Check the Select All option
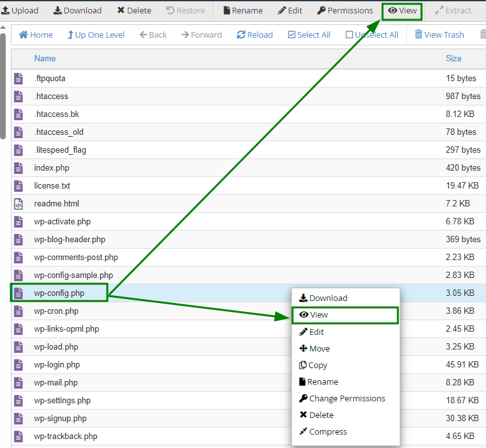486x448 pixels. (309, 35)
